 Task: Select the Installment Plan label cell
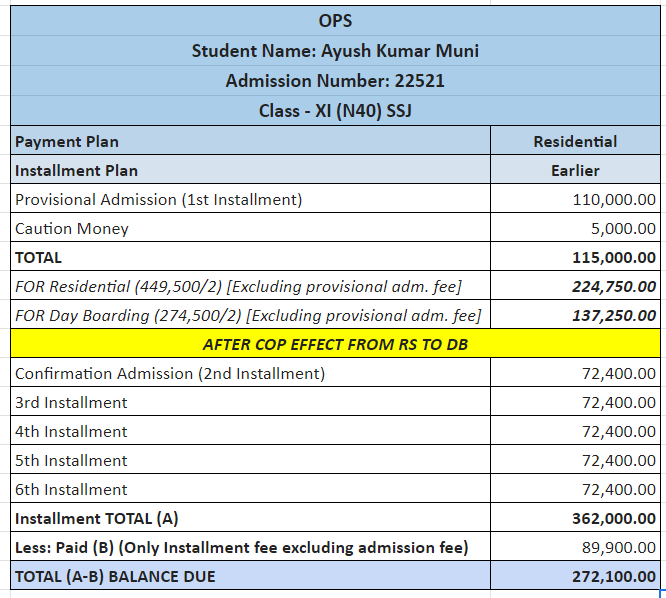pyautogui.click(x=250, y=170)
